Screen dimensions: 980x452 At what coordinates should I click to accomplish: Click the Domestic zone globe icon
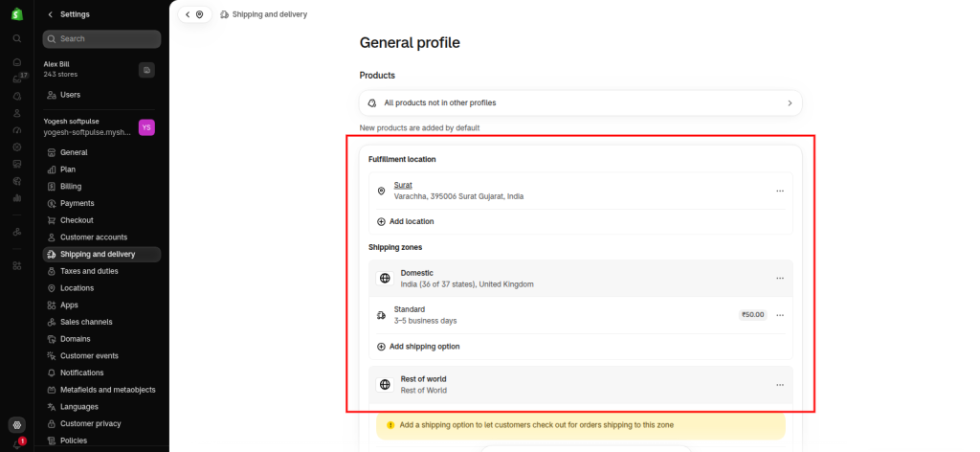[x=385, y=279]
